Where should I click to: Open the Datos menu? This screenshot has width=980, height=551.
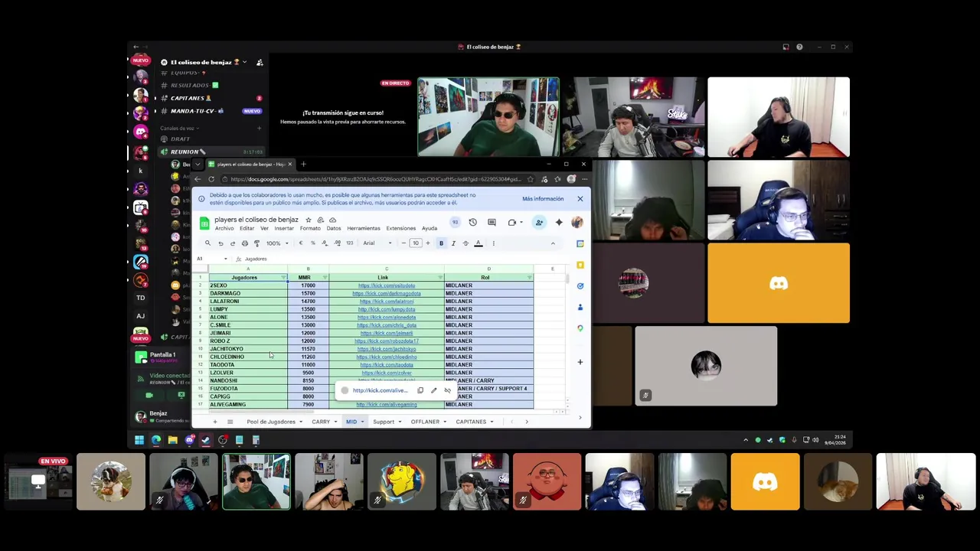click(334, 229)
